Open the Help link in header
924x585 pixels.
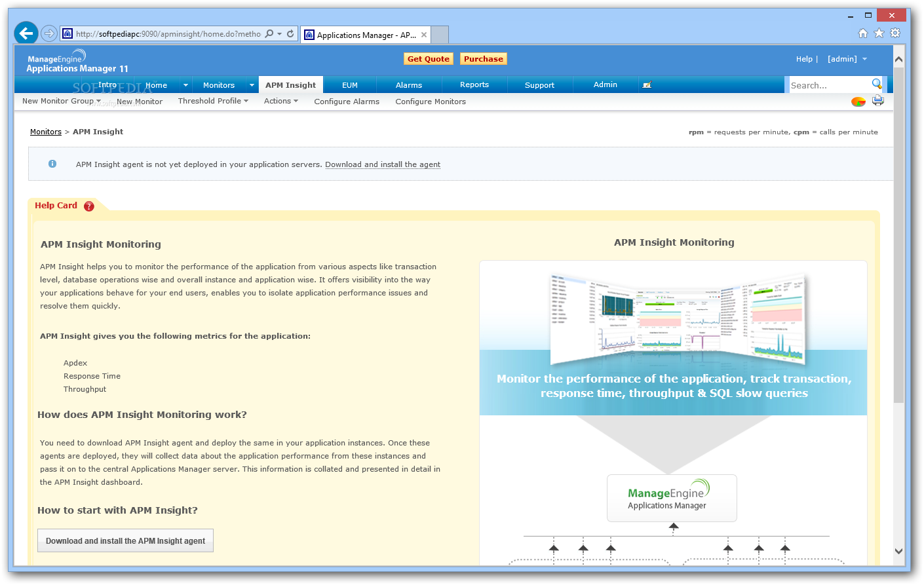pos(804,59)
